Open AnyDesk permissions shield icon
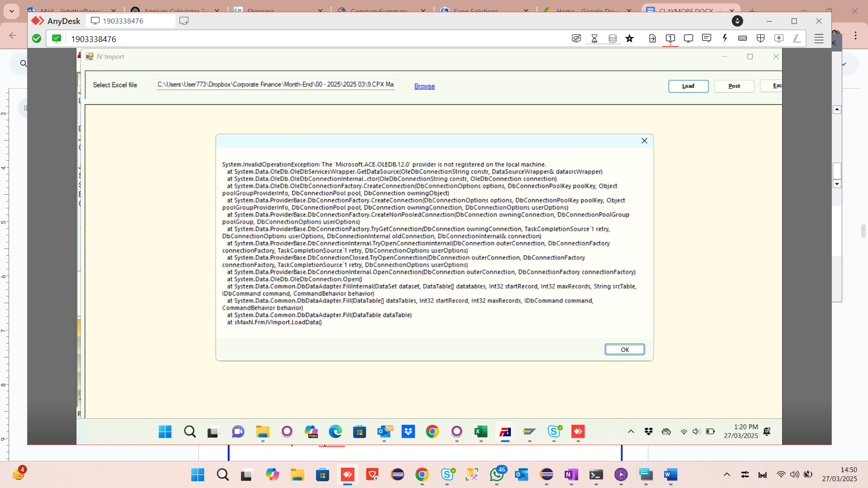The height and width of the screenshot is (488, 868). click(x=760, y=38)
